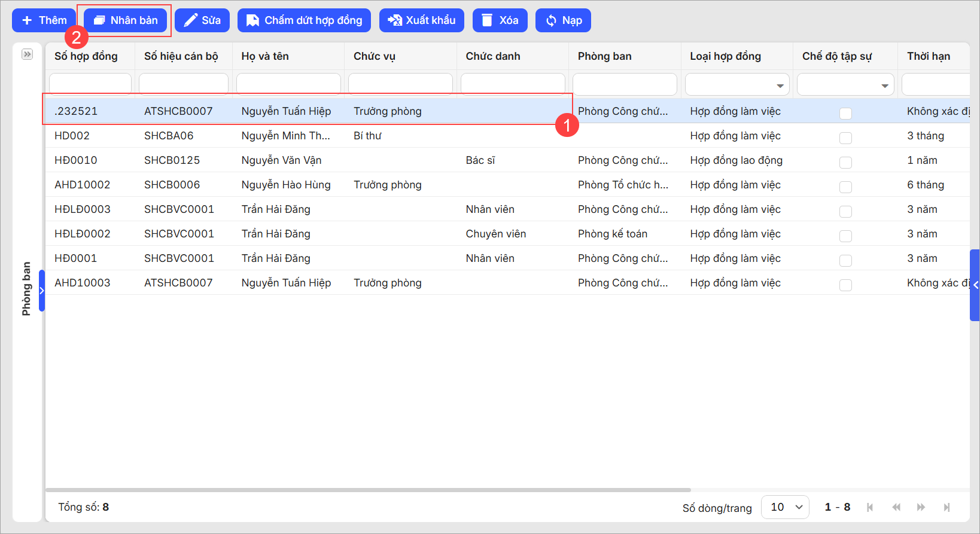
Task: Toggle Chế độ tập sự checkbox for HD002
Action: (845, 138)
